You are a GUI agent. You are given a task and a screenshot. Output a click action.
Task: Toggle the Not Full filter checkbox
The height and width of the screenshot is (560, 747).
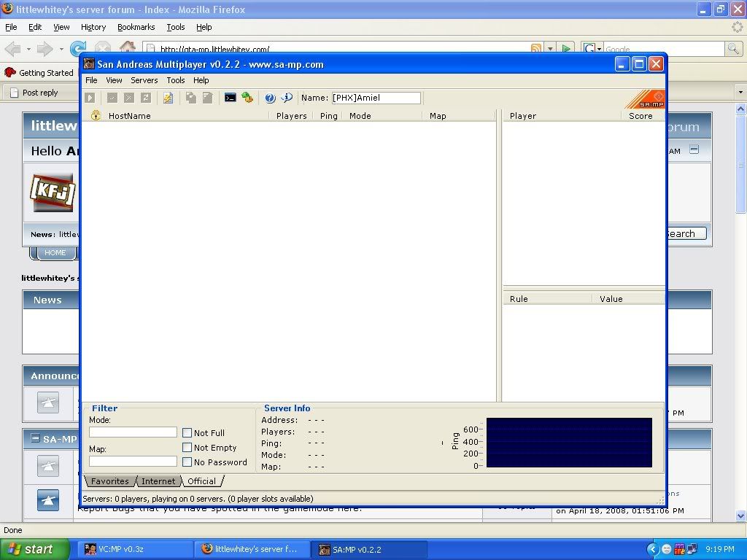(187, 433)
